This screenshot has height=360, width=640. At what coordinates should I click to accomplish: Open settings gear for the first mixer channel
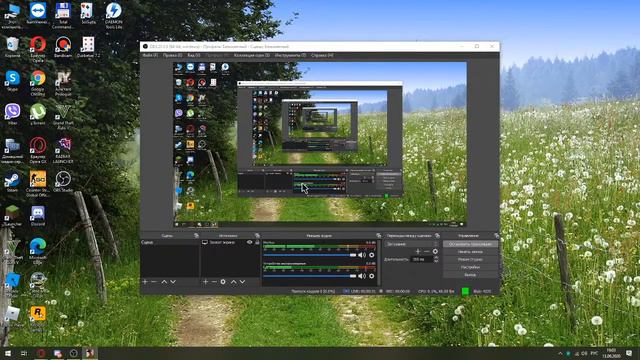(371, 255)
